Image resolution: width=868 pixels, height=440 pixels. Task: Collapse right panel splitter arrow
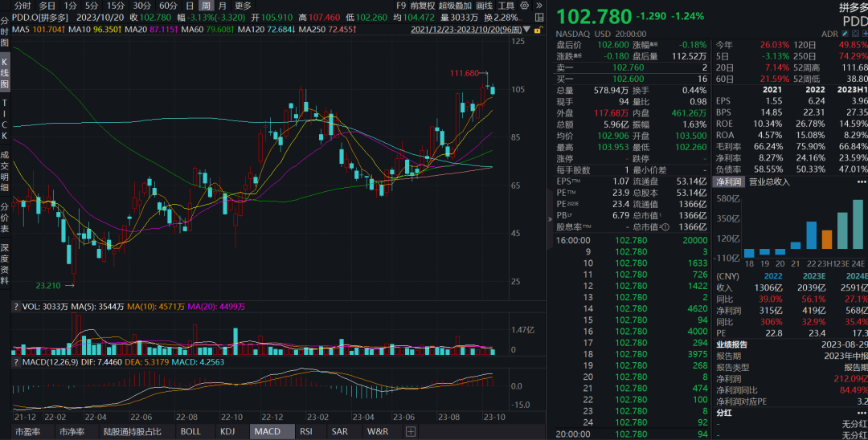tap(550, 219)
